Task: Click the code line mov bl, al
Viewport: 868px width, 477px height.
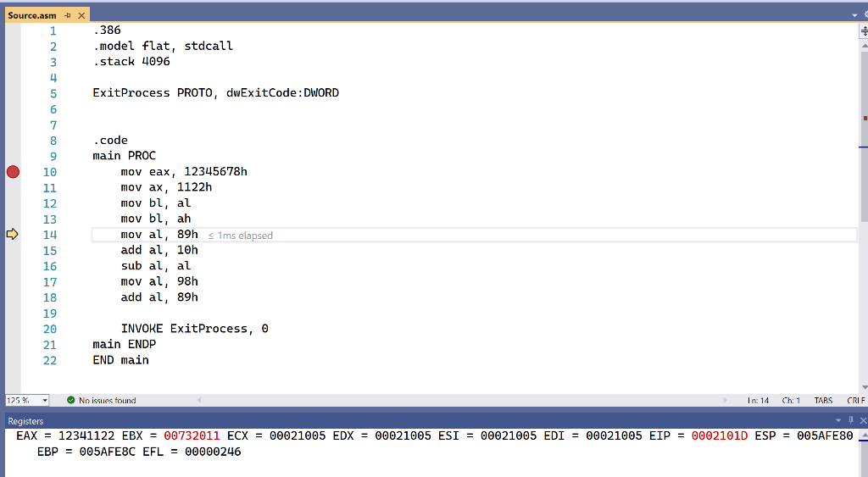Action: click(x=156, y=203)
